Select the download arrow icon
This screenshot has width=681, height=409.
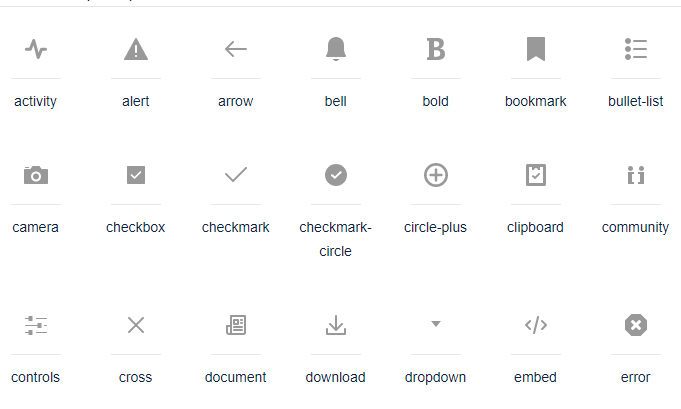coord(336,325)
